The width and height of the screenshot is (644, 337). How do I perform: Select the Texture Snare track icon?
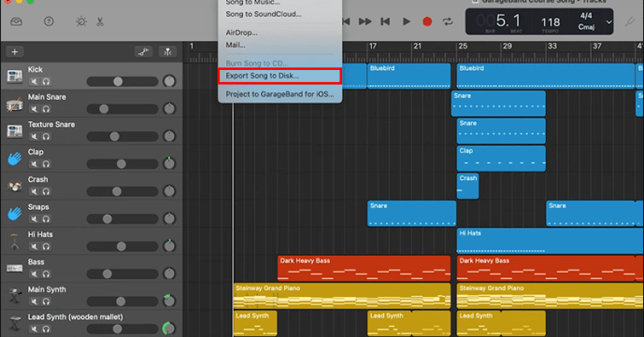pos(14,131)
